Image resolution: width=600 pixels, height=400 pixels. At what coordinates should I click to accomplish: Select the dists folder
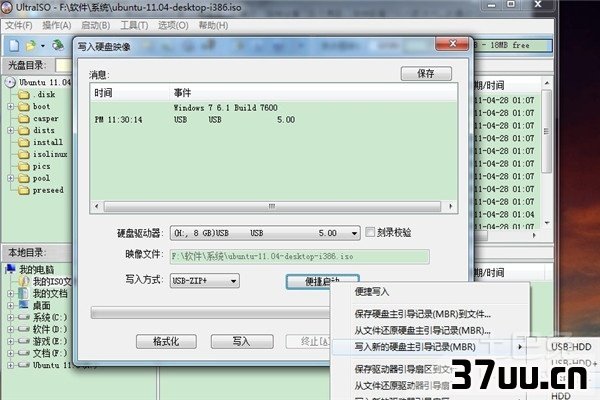44,131
